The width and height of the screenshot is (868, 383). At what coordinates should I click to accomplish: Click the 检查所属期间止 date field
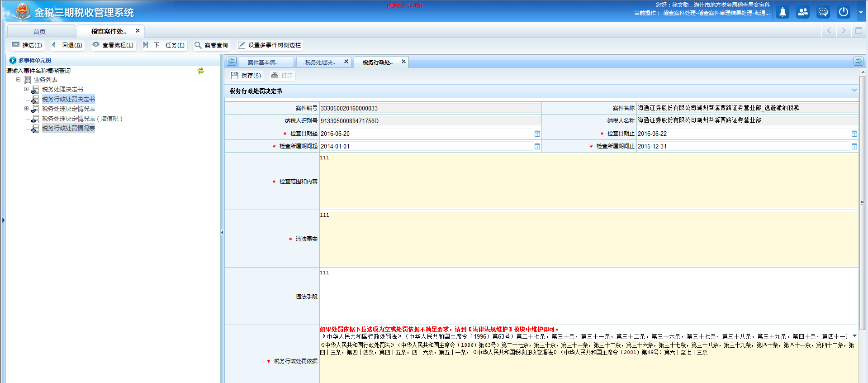click(x=744, y=147)
